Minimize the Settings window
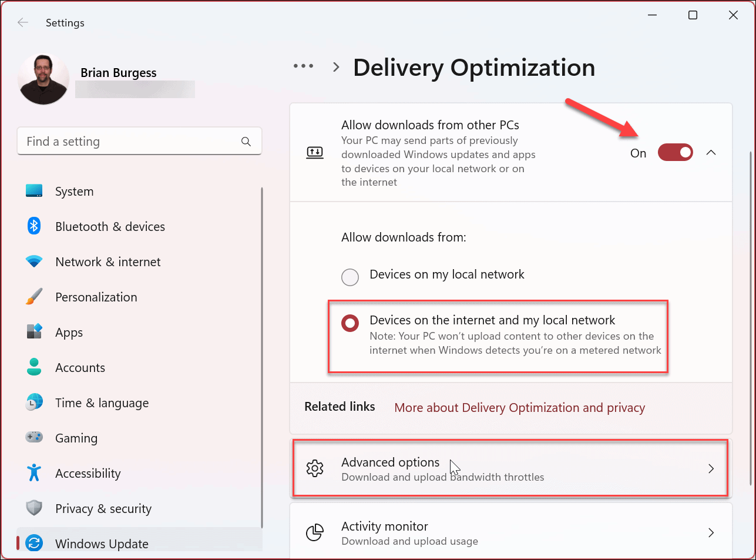 pyautogui.click(x=652, y=15)
